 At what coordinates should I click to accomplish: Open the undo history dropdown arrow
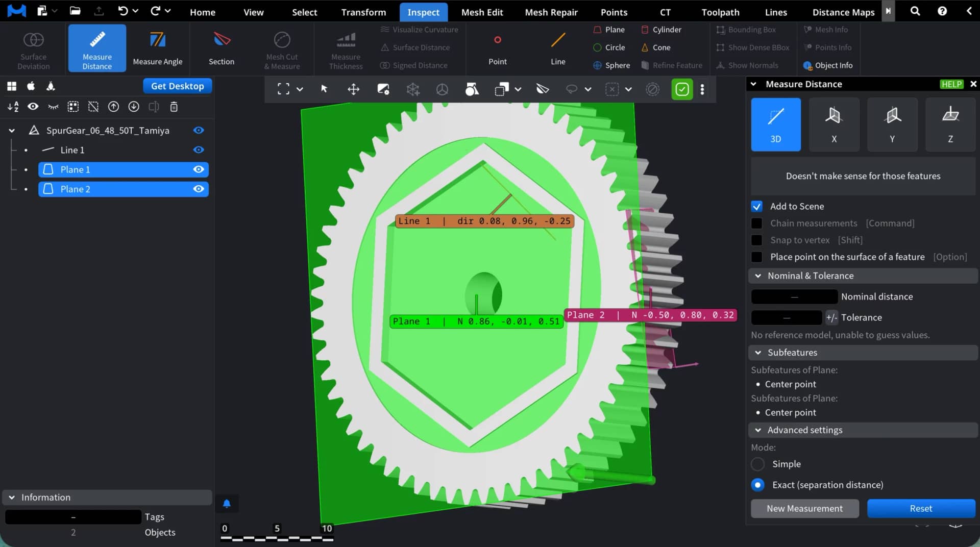click(136, 11)
